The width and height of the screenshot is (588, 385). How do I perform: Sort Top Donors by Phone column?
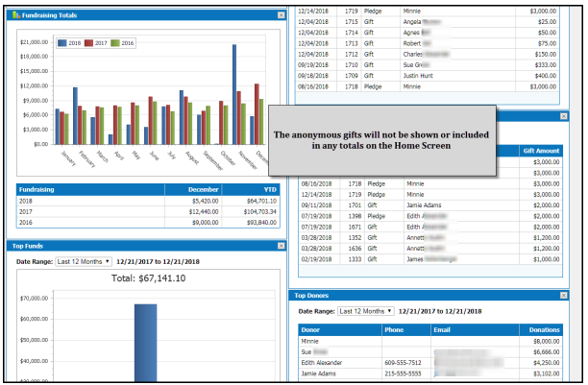pyautogui.click(x=406, y=330)
